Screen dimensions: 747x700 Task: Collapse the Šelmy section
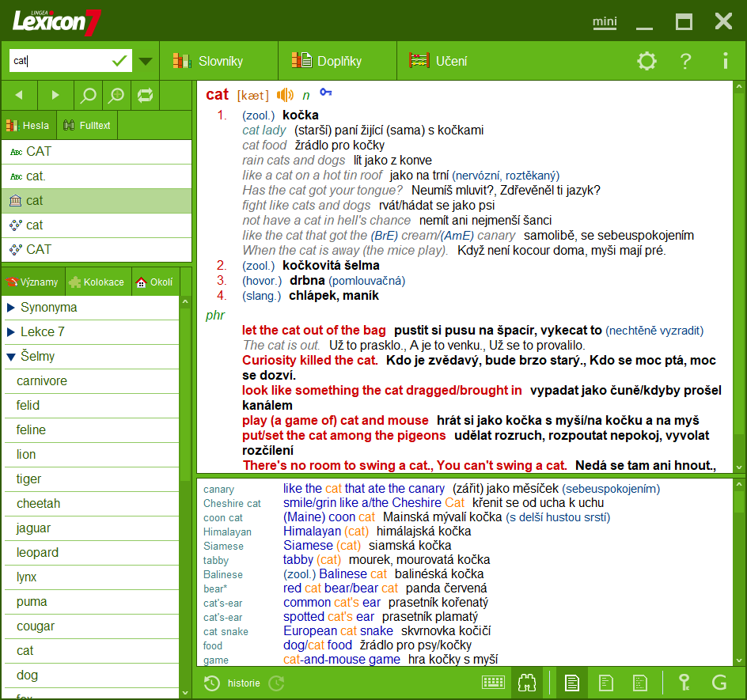tap(40, 356)
